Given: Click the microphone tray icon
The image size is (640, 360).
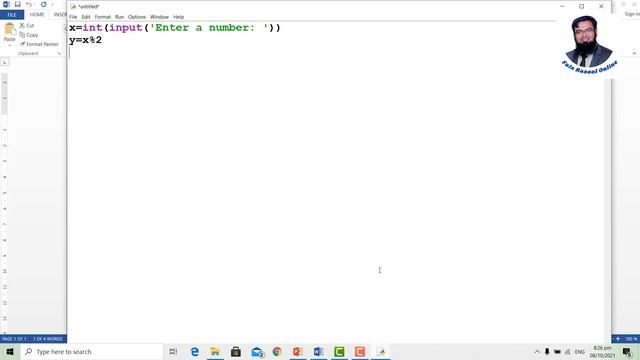Looking at the screenshot, I should pos(547,352).
